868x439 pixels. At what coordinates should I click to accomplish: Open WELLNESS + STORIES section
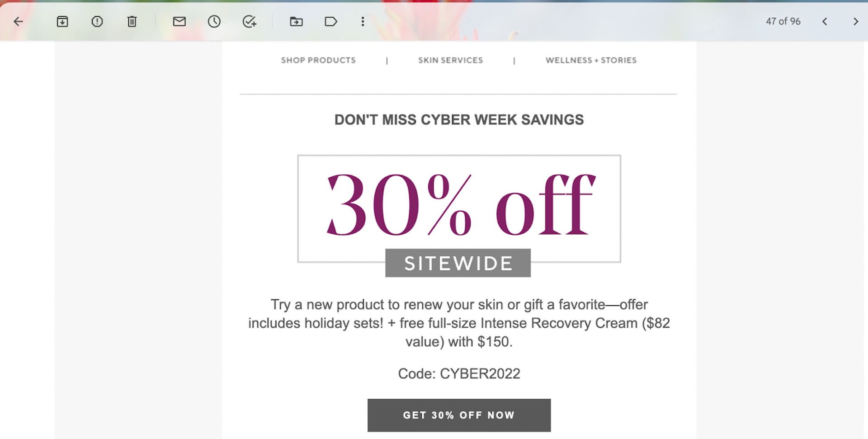click(591, 60)
